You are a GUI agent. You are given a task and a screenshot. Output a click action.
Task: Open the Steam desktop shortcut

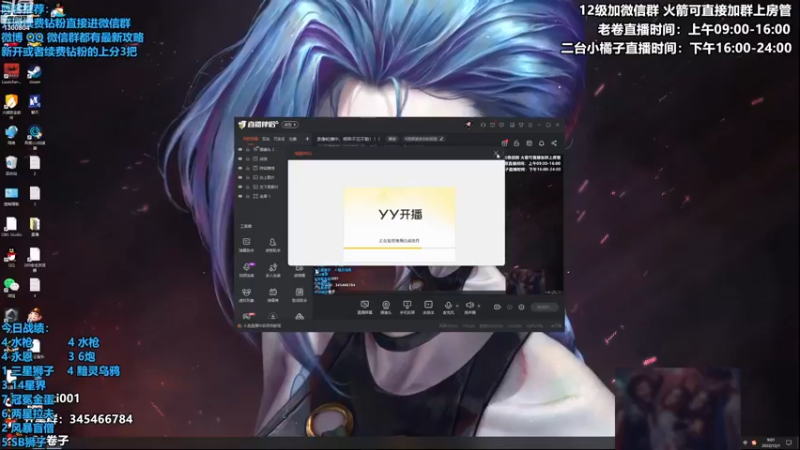(35, 74)
